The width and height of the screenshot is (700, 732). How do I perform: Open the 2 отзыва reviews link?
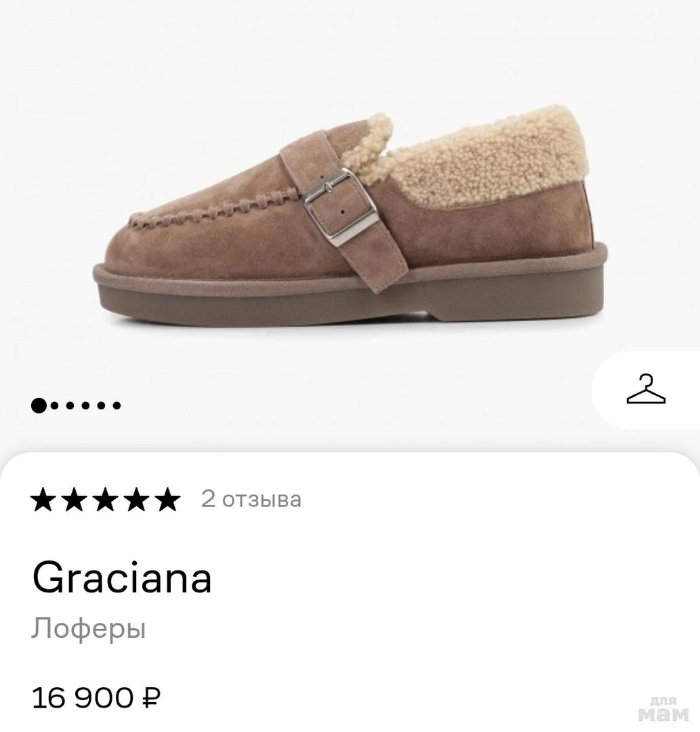[x=251, y=500]
